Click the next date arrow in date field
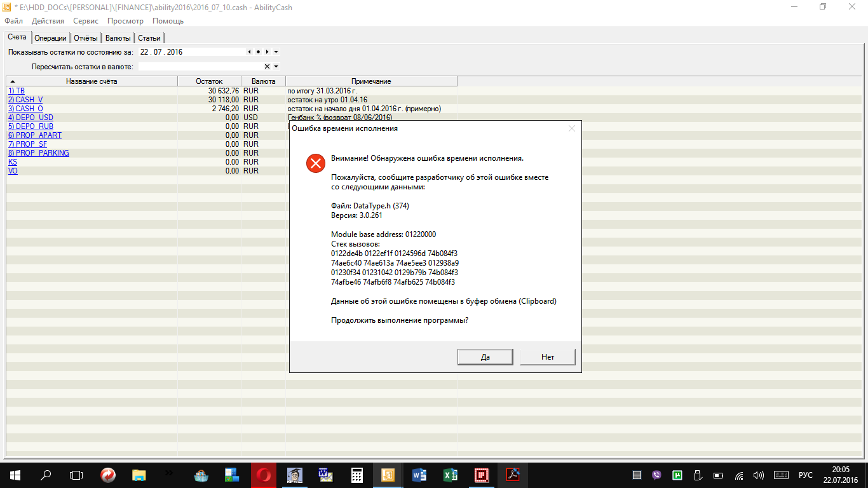Viewport: 868px width, 488px height. (x=267, y=52)
